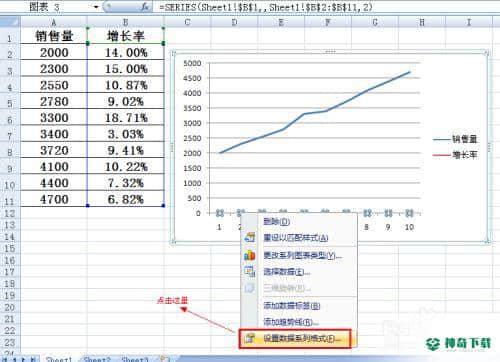Click the change series chart type icon
This screenshot has width=500, height=362.
[x=250, y=255]
